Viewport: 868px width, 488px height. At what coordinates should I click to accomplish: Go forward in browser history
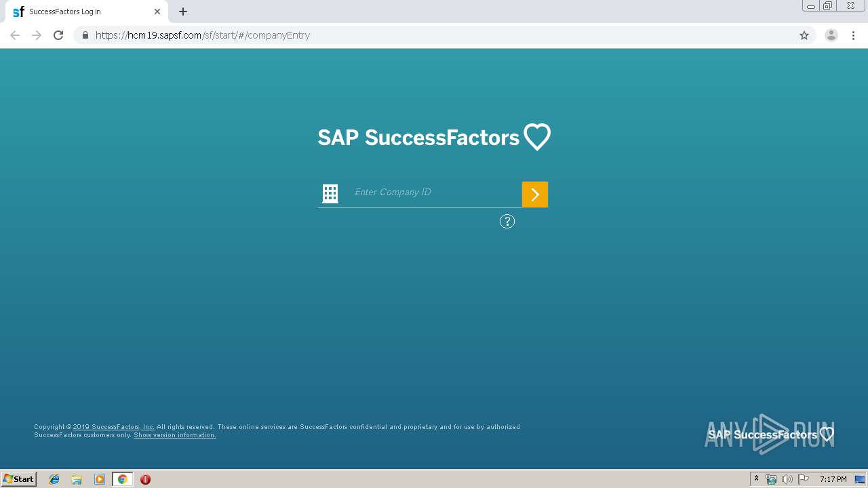click(37, 35)
